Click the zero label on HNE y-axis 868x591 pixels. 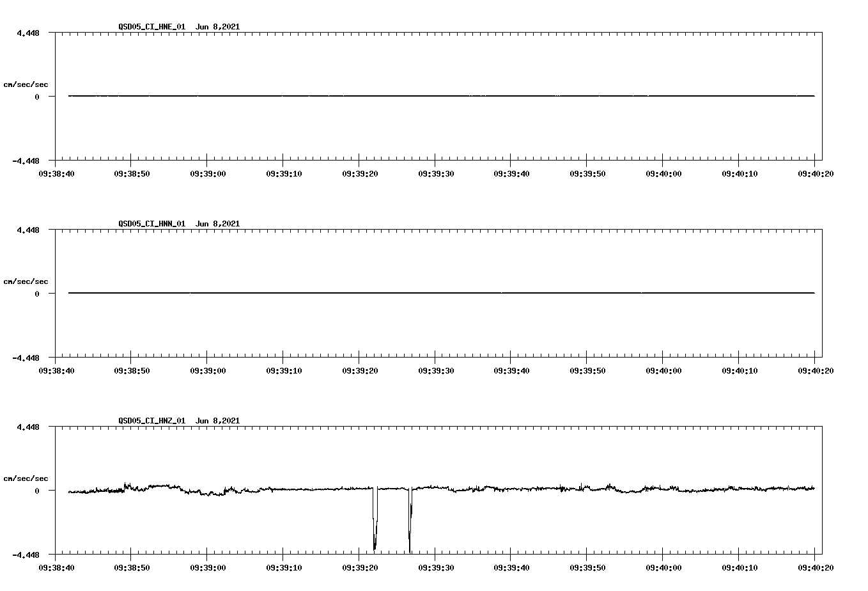coord(37,97)
